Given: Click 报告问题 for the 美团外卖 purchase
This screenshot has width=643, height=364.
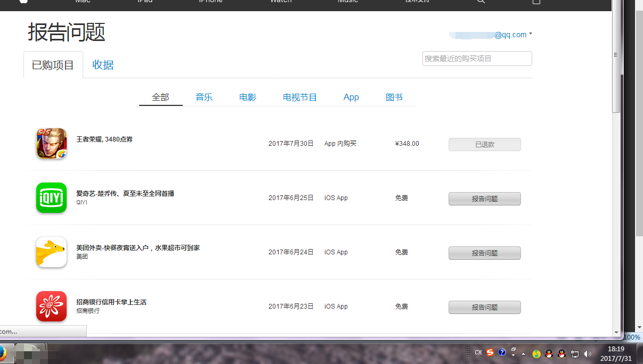Looking at the screenshot, I should pos(485,253).
